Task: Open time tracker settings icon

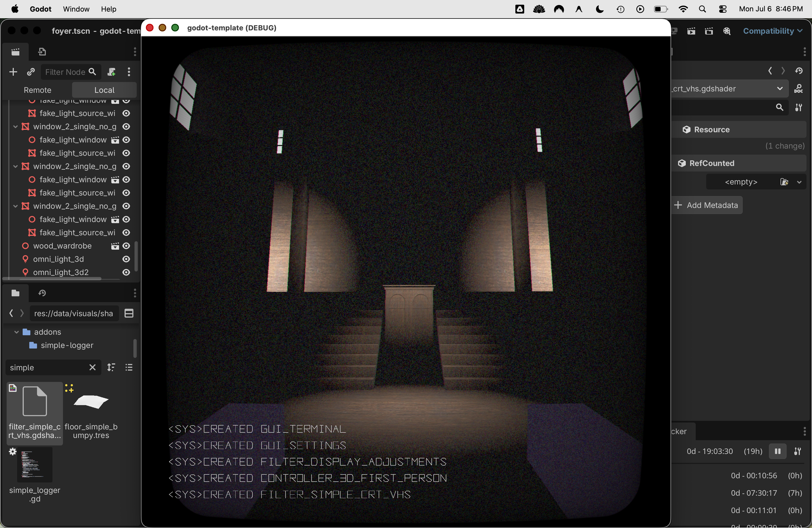Action: tap(797, 452)
